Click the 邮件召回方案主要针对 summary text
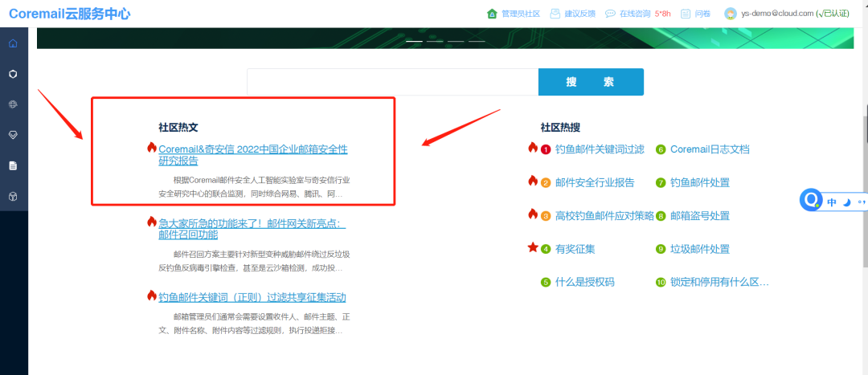The width and height of the screenshot is (868, 375). click(x=254, y=261)
